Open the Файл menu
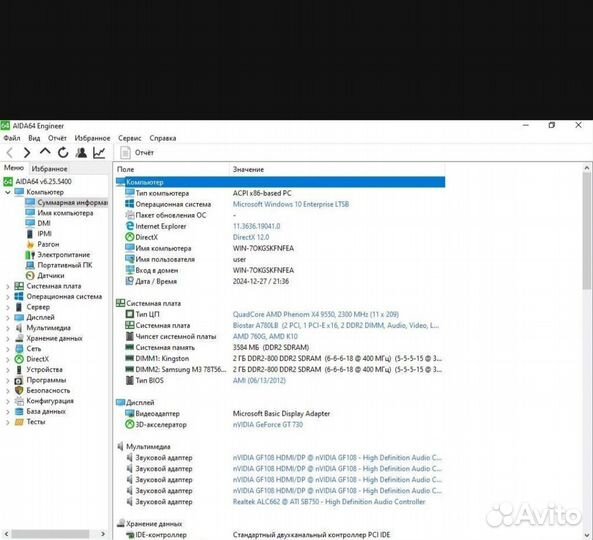Viewport: 593px width, 540px height. pos(12,138)
